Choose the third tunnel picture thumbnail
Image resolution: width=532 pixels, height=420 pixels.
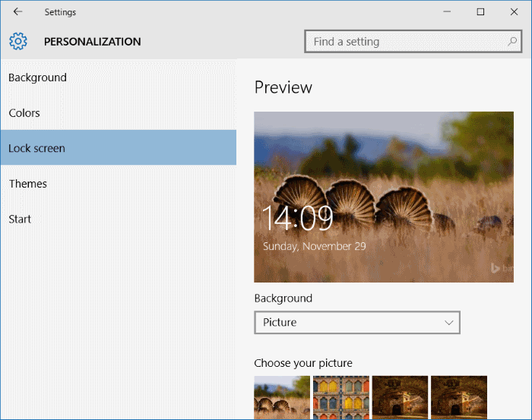coord(400,397)
